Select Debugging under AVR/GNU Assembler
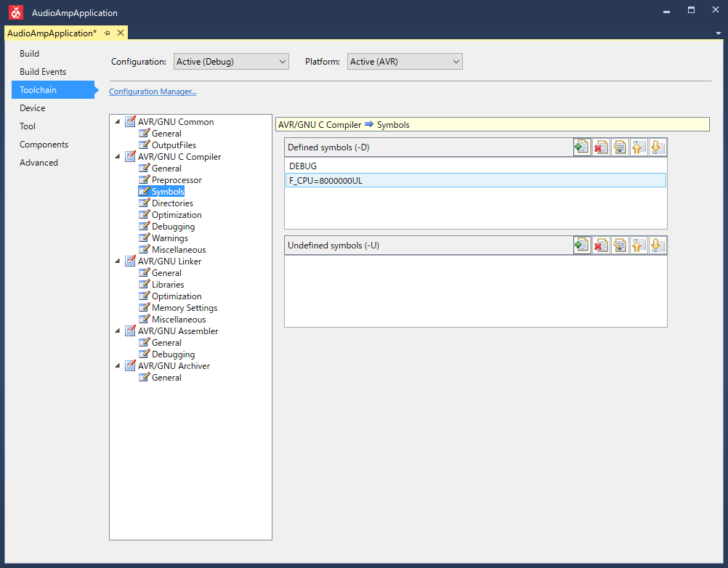 (x=167, y=354)
